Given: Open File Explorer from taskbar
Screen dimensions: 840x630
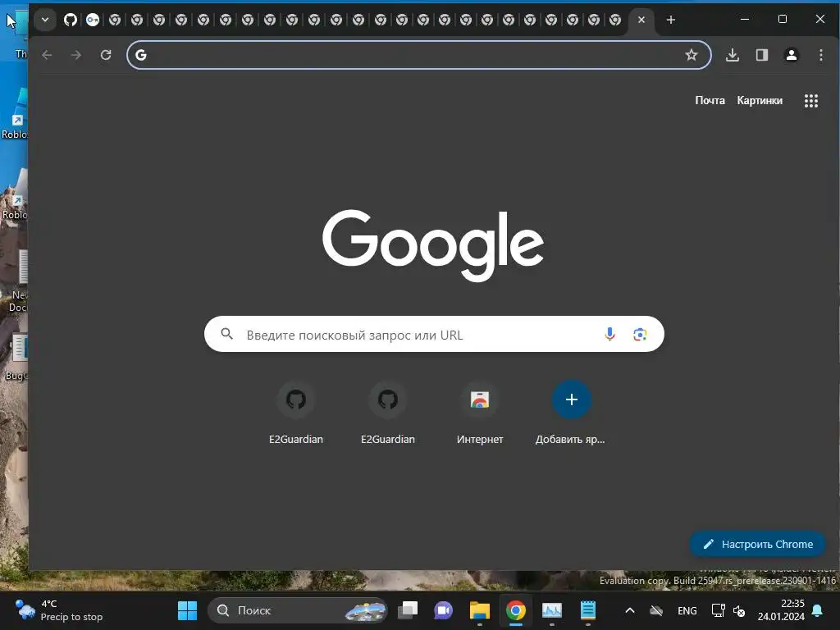Looking at the screenshot, I should (479, 610).
